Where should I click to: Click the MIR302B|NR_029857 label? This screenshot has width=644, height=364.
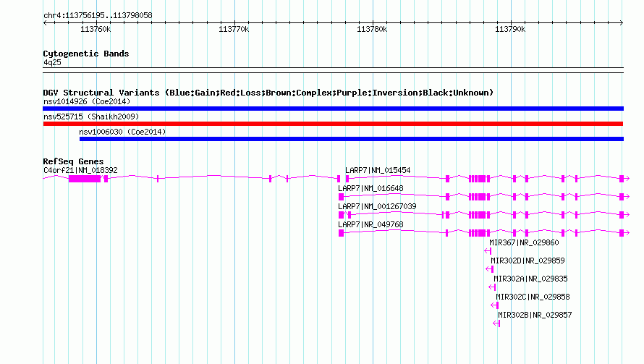click(535, 315)
